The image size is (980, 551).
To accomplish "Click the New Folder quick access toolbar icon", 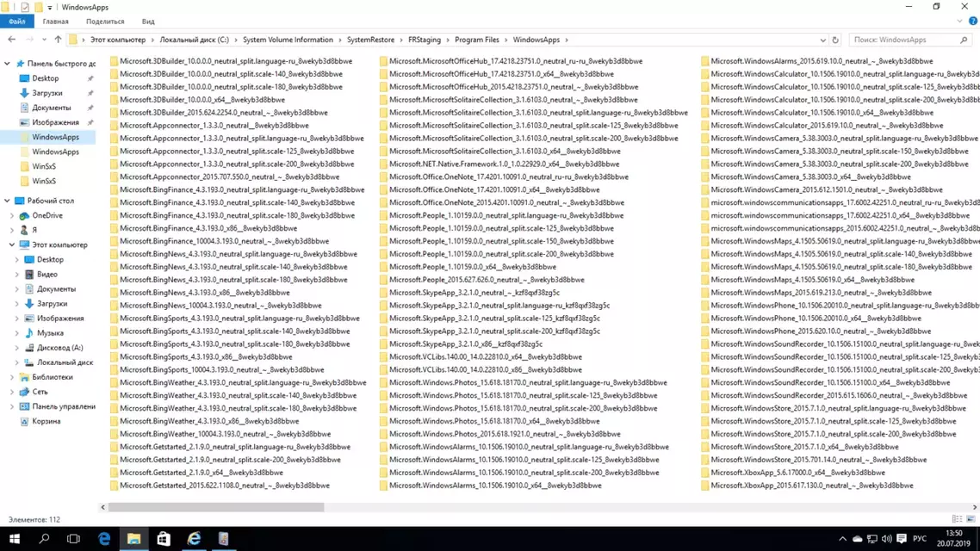I will 39,7.
